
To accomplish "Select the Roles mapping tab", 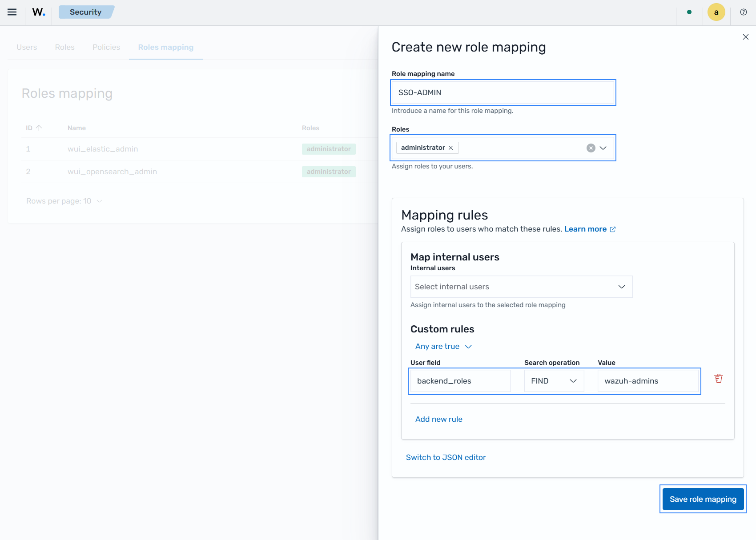I will (x=166, y=47).
